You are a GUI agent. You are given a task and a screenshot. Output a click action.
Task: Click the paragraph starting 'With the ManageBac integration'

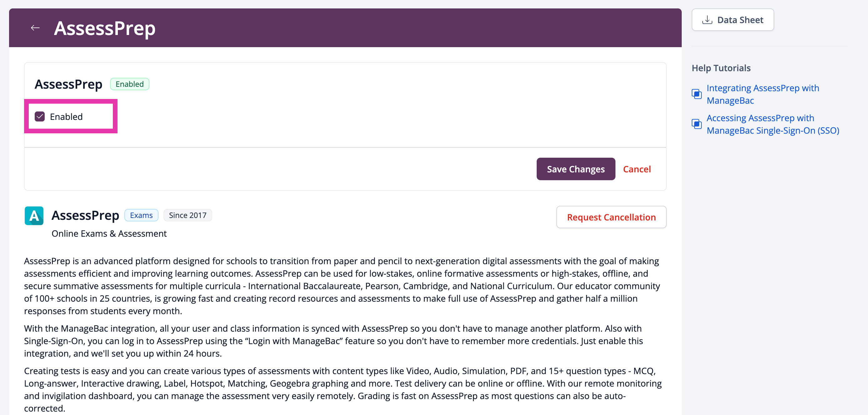pos(333,341)
